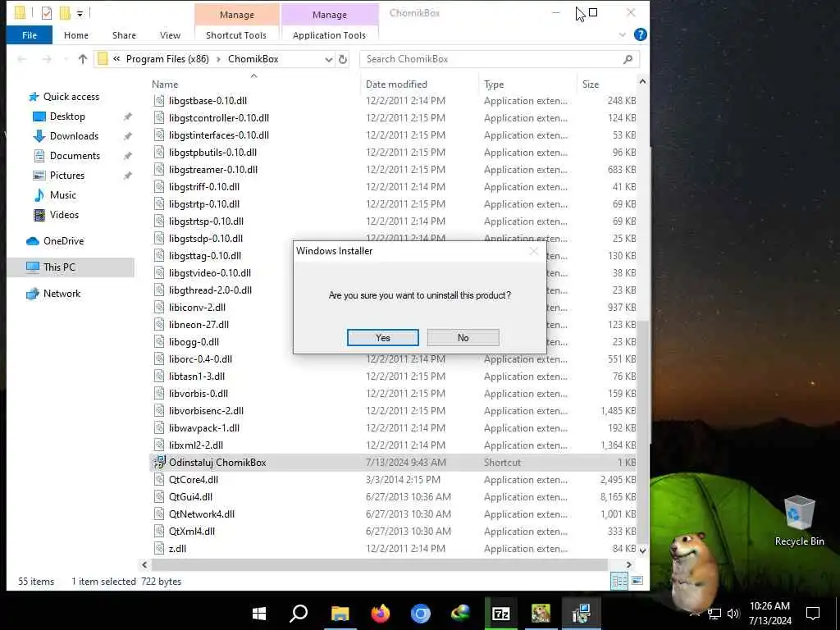Click the forward navigation arrow
Image resolution: width=840 pixels, height=630 pixels.
click(47, 59)
